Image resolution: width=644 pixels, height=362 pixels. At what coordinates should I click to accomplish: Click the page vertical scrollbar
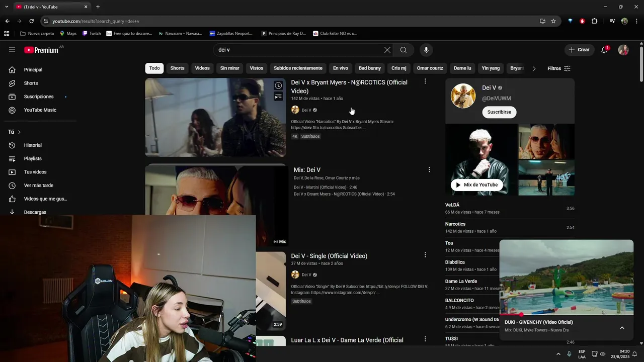click(x=641, y=64)
